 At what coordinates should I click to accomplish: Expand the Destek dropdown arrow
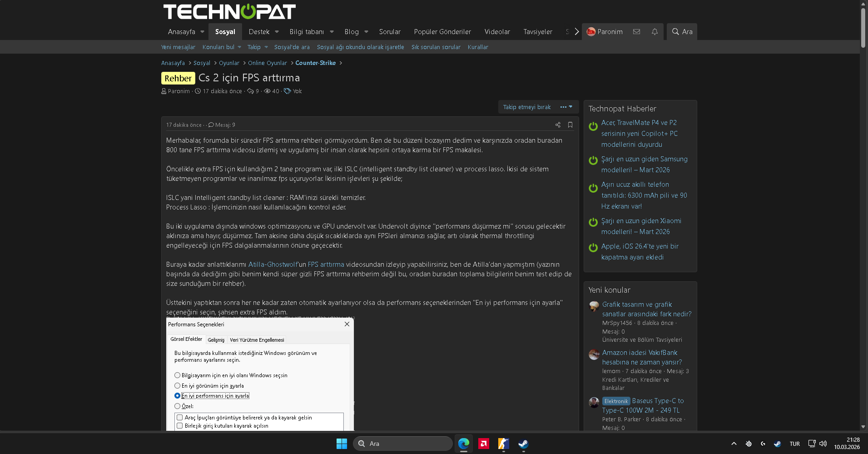tap(277, 32)
